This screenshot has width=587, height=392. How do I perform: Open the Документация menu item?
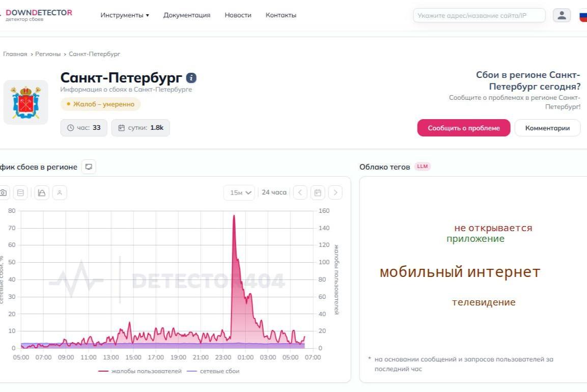tap(187, 15)
